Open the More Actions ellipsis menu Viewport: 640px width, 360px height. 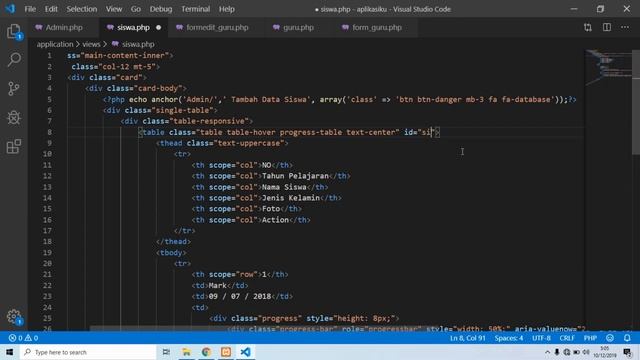[x=625, y=27]
